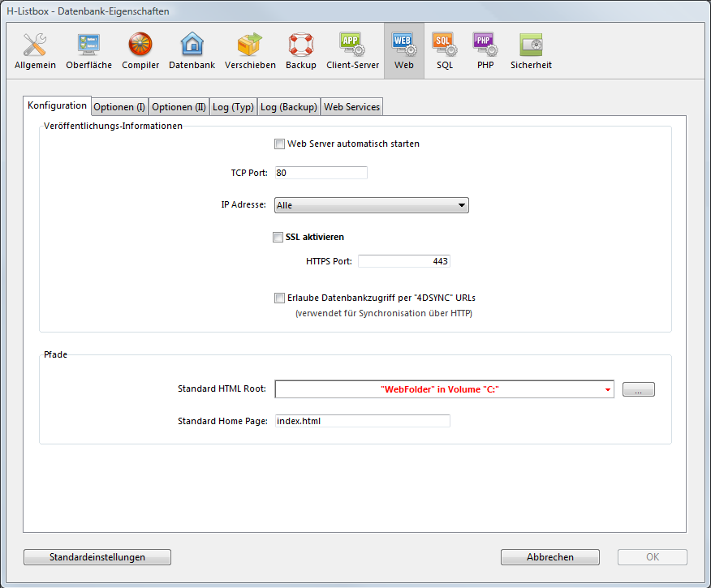Click the "IP Adresse:" label

[243, 204]
